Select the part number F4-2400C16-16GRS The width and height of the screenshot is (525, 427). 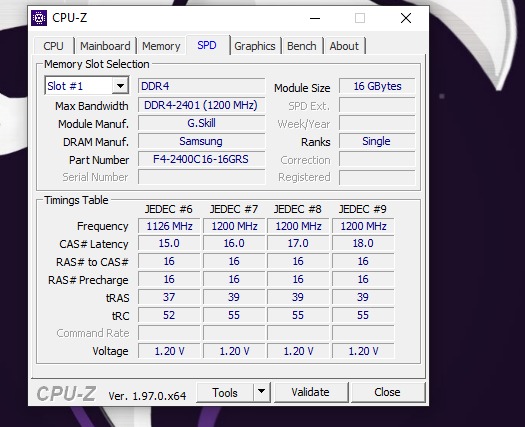pyautogui.click(x=202, y=159)
